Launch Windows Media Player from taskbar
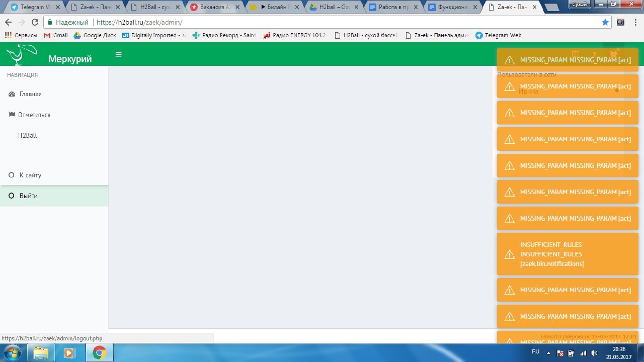This screenshot has height=362, width=644. pyautogui.click(x=69, y=353)
